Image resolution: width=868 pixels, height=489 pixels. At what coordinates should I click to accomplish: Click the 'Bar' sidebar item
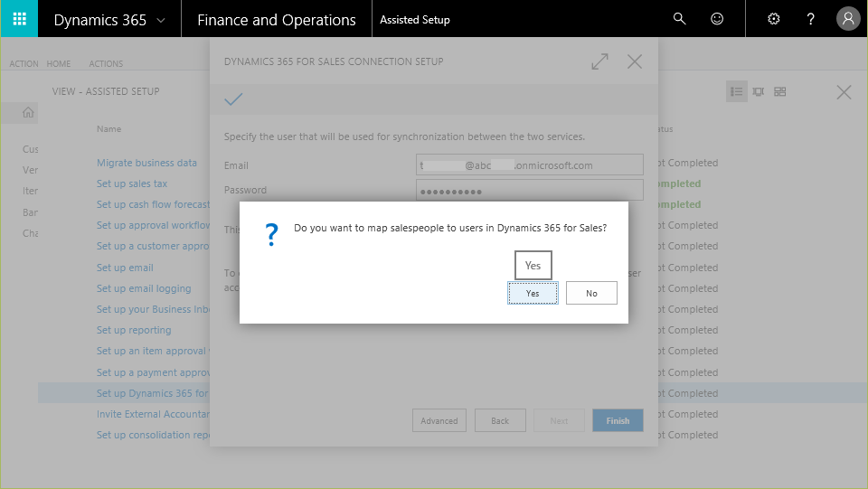[31, 212]
